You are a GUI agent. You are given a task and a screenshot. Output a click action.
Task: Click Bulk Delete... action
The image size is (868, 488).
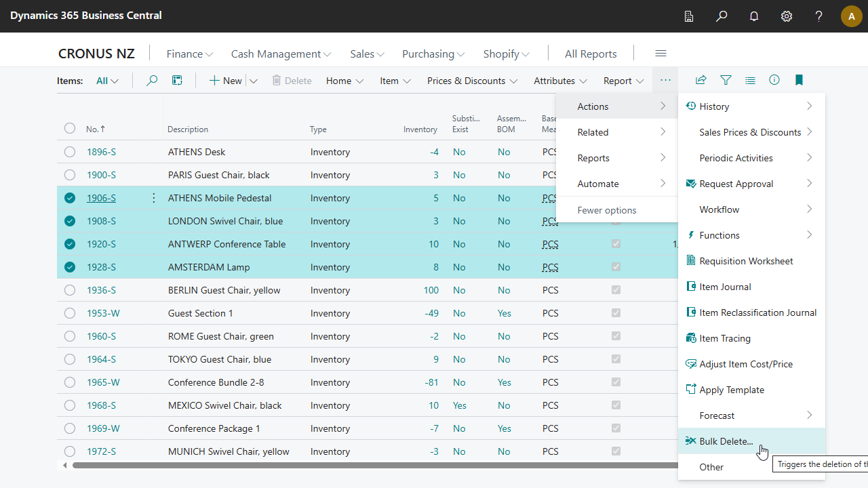[751, 441]
